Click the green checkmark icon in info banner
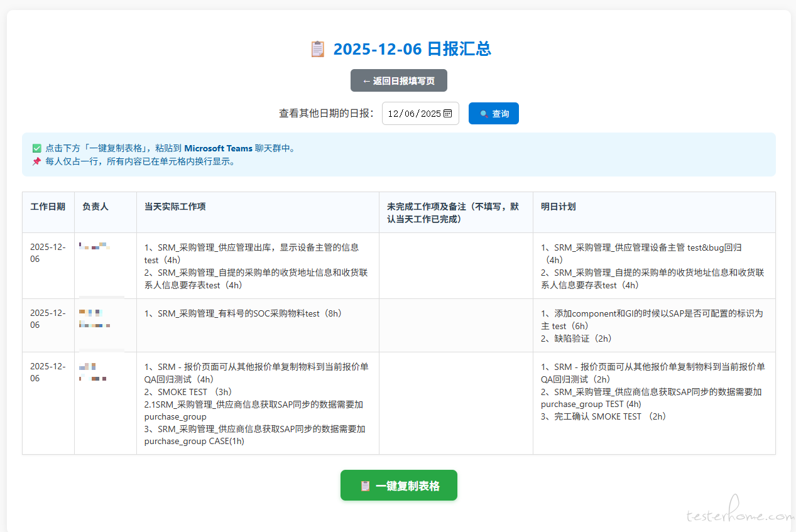 (x=36, y=149)
